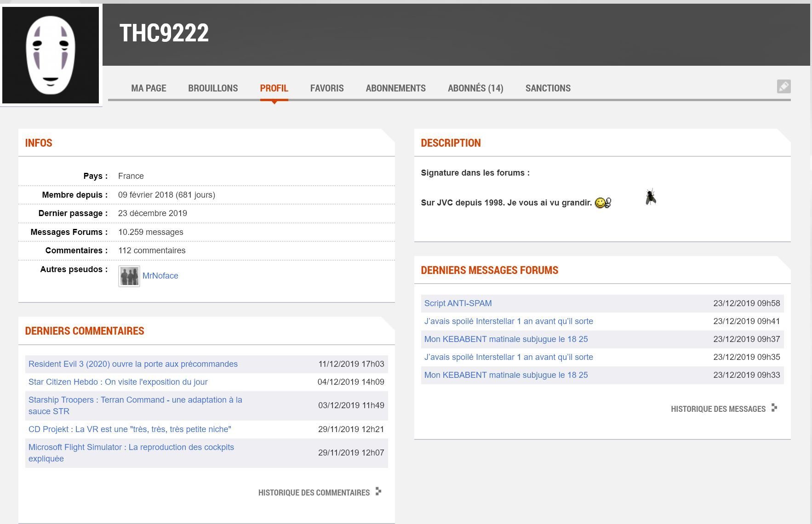Screen dimensions: 812x524
Task: Click the MrNoface avatar thumbnail
Action: pyautogui.click(x=129, y=276)
